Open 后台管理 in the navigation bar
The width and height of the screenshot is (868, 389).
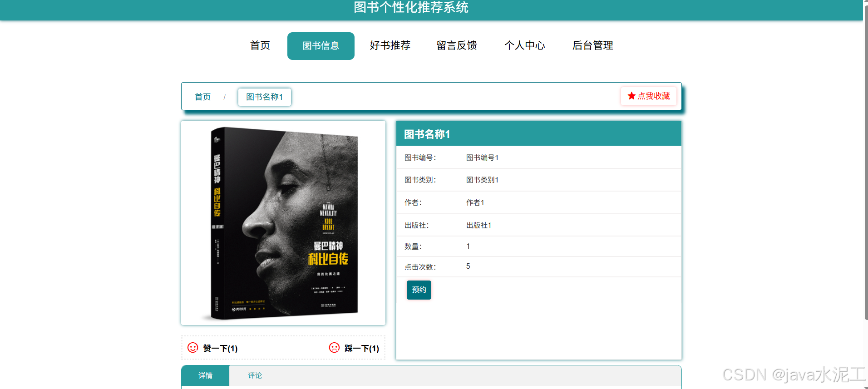click(x=593, y=45)
